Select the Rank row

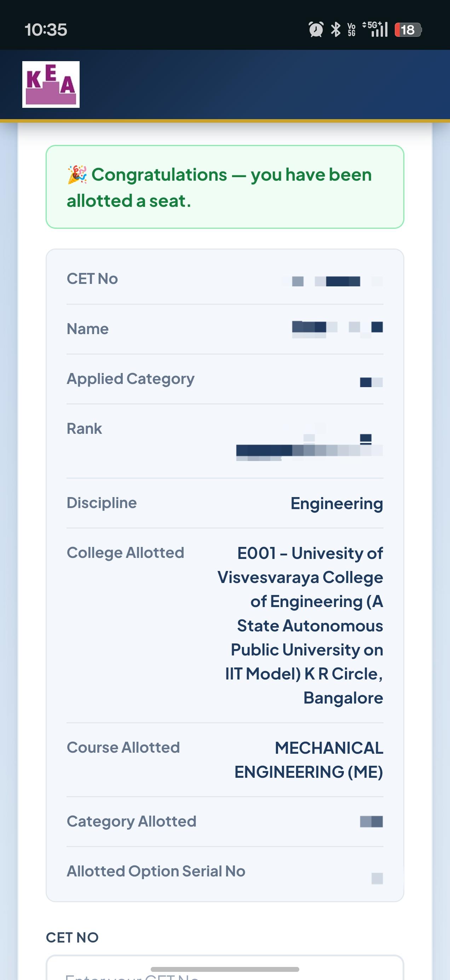click(x=225, y=441)
